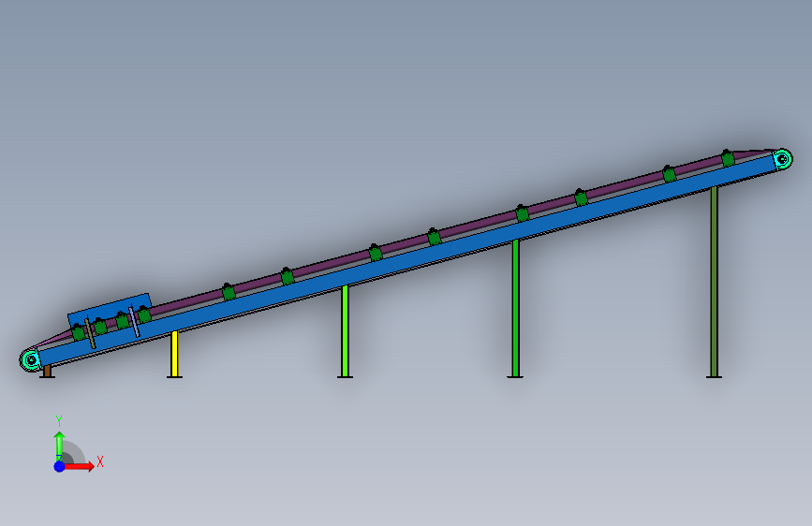The height and width of the screenshot is (526, 812).
Task: Click the red X axis arrow on triad
Action: click(x=80, y=466)
